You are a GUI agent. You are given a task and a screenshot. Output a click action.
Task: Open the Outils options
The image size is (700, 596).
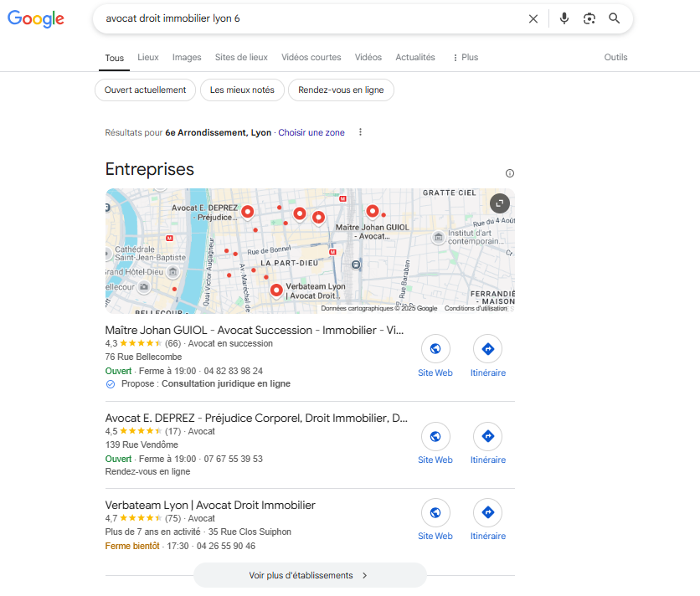(615, 57)
